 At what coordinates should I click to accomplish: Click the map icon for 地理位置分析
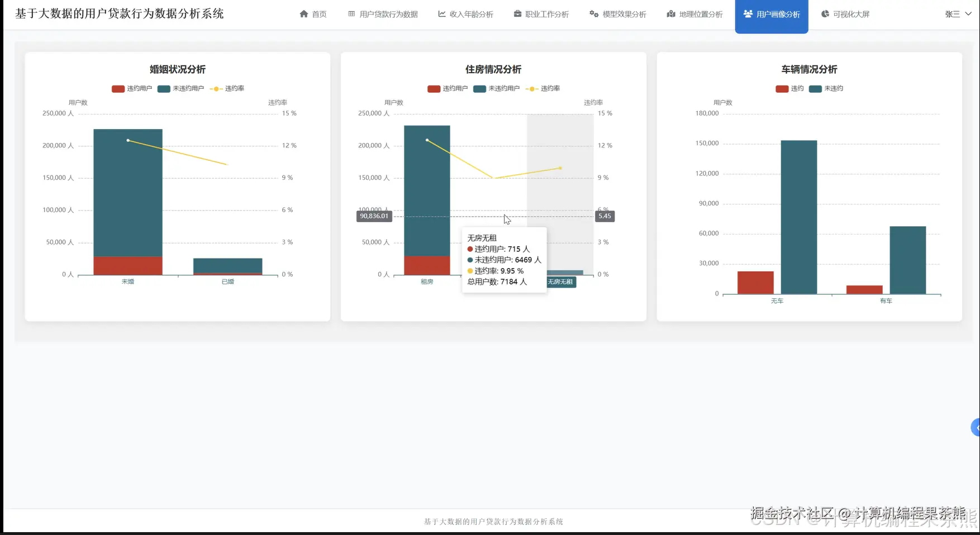coord(671,14)
